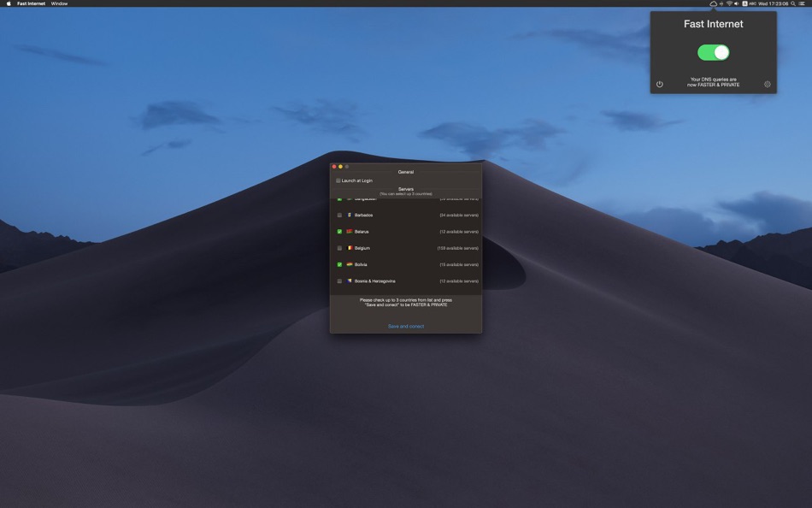Click the Bolivia country name

pyautogui.click(x=361, y=264)
